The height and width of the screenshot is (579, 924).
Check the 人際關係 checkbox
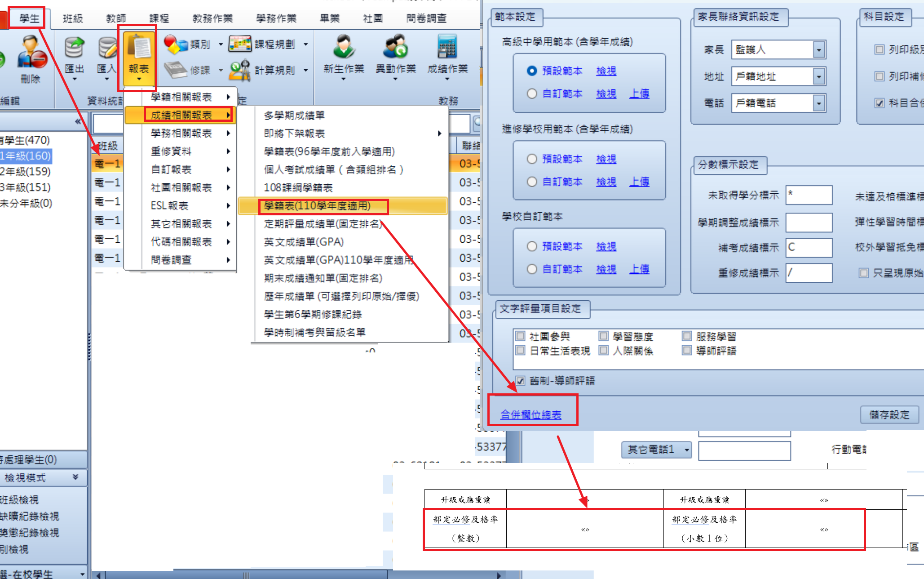pyautogui.click(x=604, y=350)
